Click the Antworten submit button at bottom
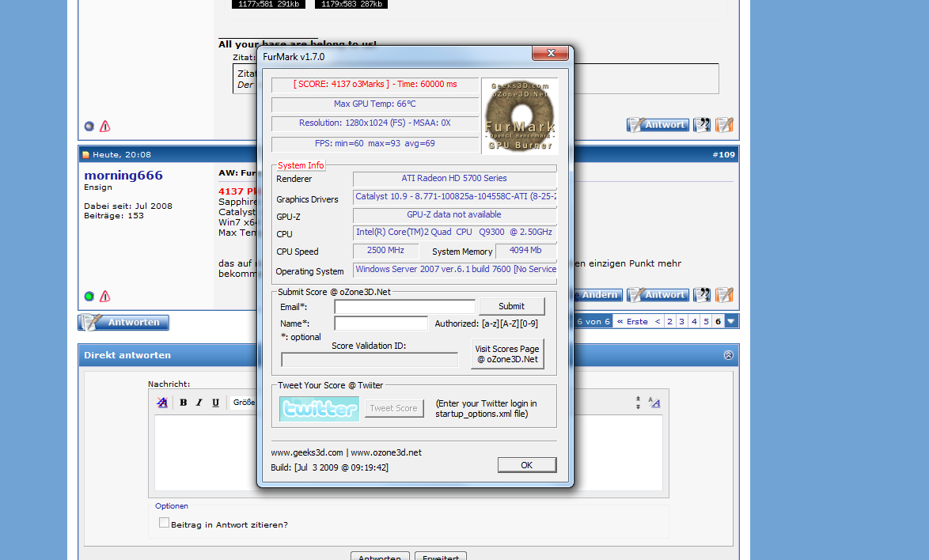 point(380,557)
